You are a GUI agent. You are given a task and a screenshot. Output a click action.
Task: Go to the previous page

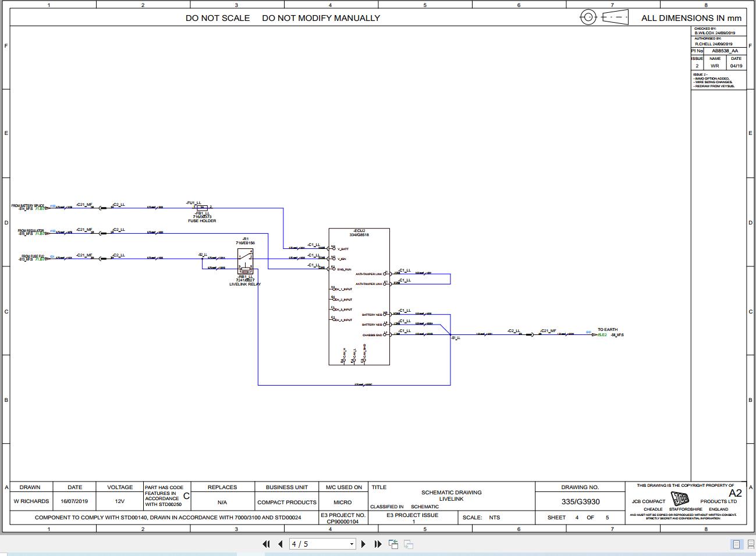[x=281, y=544]
